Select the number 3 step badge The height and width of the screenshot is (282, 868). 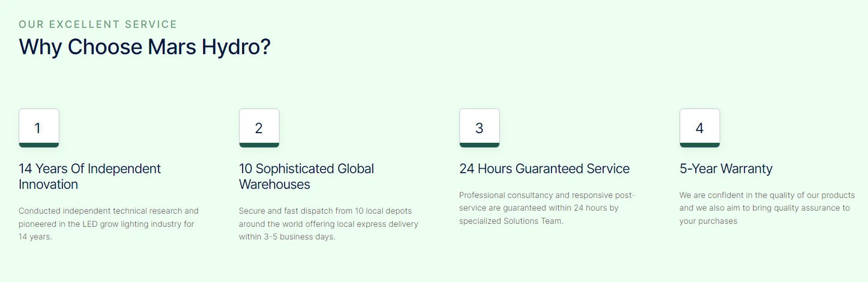pos(479,128)
